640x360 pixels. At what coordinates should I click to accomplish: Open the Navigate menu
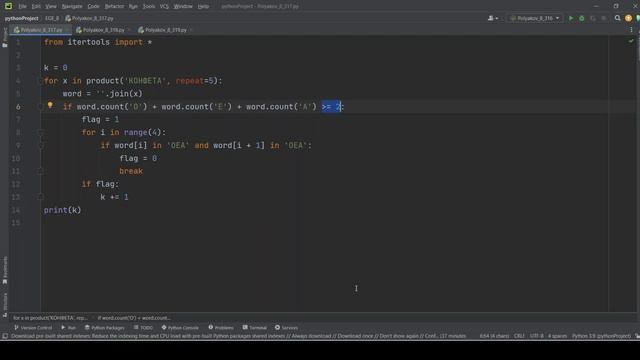pos(72,7)
